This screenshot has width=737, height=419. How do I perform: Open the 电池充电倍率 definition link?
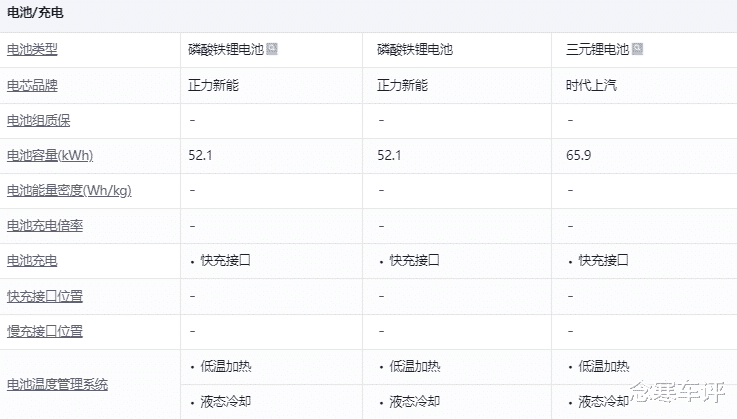coord(45,226)
